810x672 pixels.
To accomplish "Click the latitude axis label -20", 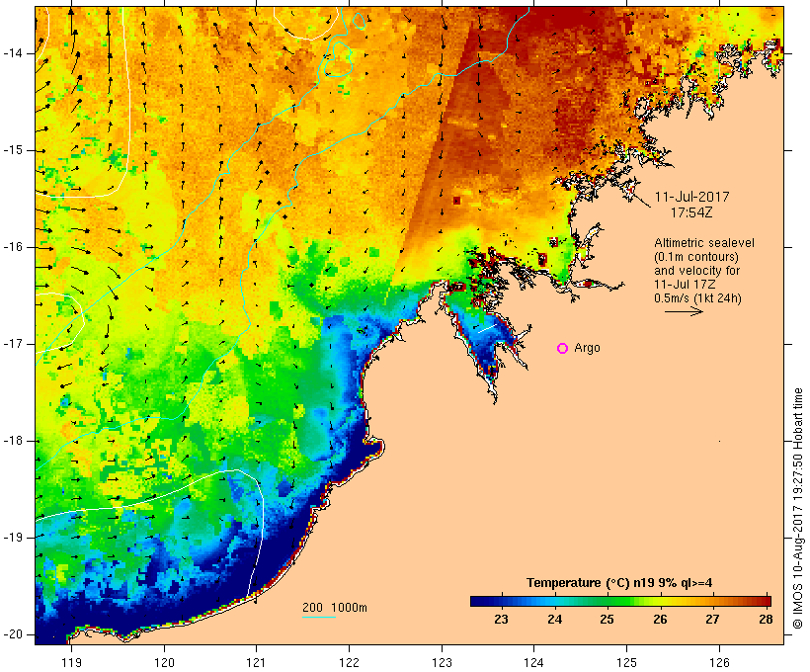I will pyautogui.click(x=13, y=634).
